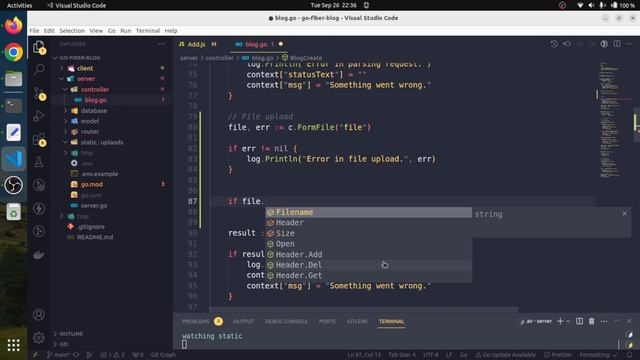The height and width of the screenshot is (360, 640).
Task: Open the Search view in activity bar
Action: (x=39, y=69)
